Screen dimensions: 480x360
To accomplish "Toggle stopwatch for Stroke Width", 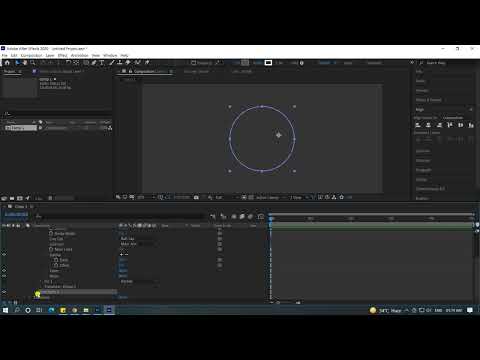I will click(51, 233).
